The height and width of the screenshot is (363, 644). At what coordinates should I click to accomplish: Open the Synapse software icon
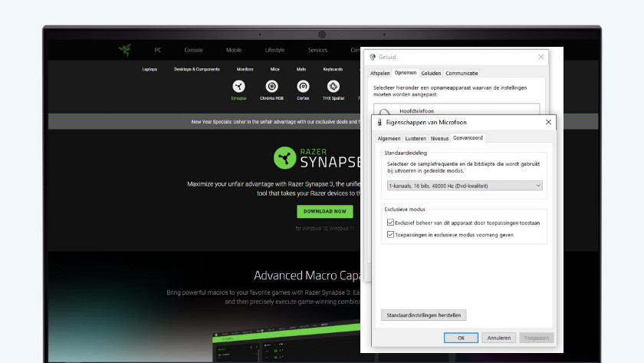[x=239, y=86]
